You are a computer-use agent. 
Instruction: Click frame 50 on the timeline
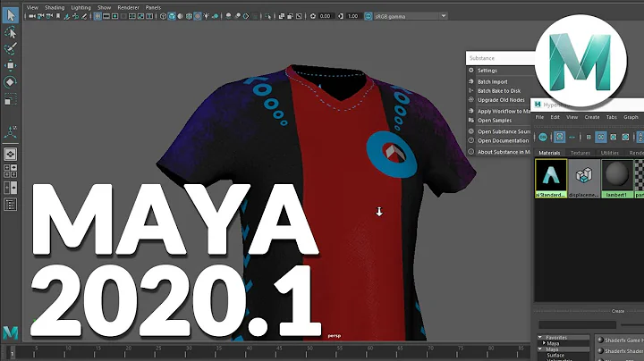[x=309, y=348]
